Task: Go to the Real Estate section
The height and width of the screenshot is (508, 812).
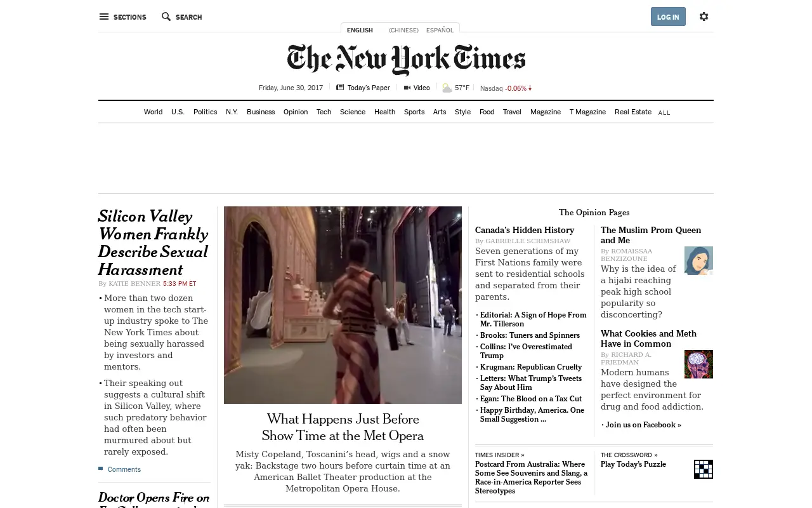Action: 633,112
